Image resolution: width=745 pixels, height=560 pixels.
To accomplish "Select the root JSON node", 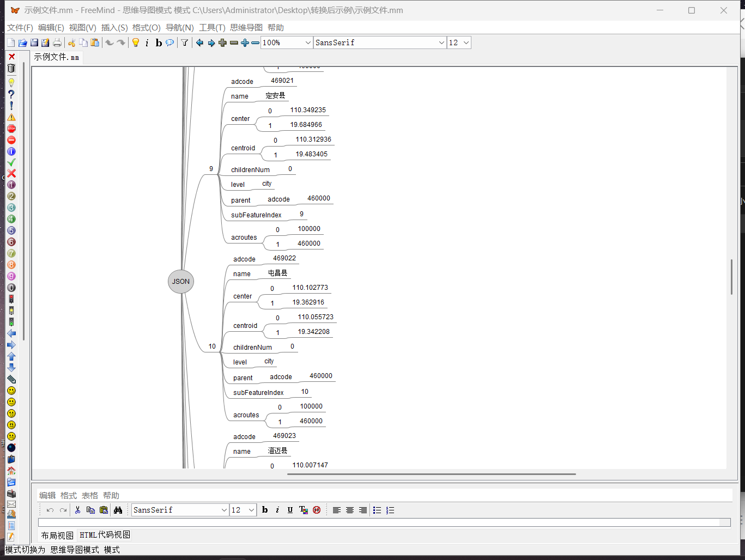I will tap(181, 282).
